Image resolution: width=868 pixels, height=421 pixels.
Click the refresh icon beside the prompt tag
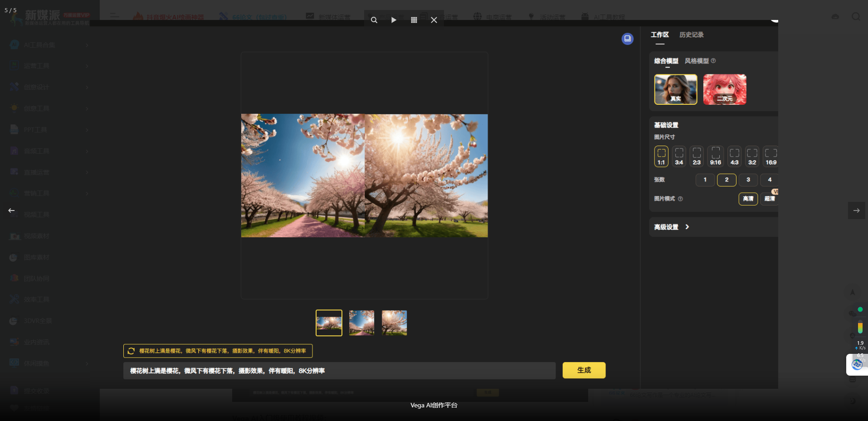131,351
